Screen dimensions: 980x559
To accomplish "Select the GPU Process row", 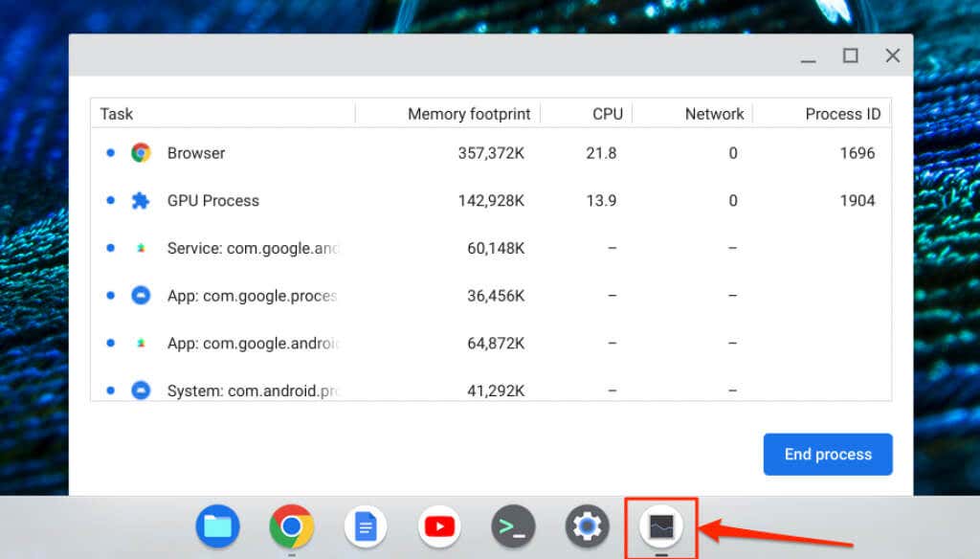I will (x=491, y=201).
